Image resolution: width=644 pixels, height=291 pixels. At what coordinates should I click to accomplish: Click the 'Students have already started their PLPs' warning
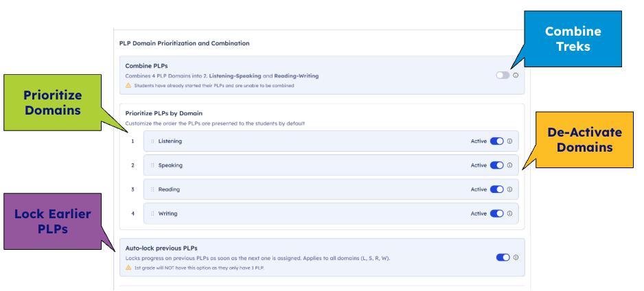tap(214, 86)
